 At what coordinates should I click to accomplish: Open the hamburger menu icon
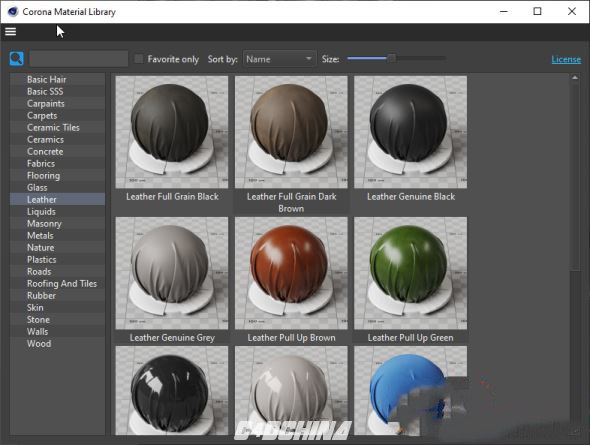[x=11, y=32]
